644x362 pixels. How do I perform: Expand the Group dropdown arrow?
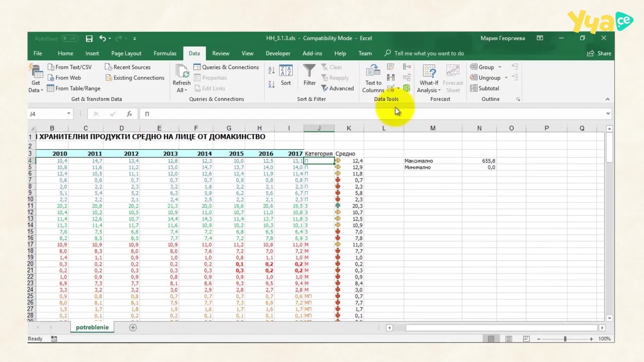point(500,67)
